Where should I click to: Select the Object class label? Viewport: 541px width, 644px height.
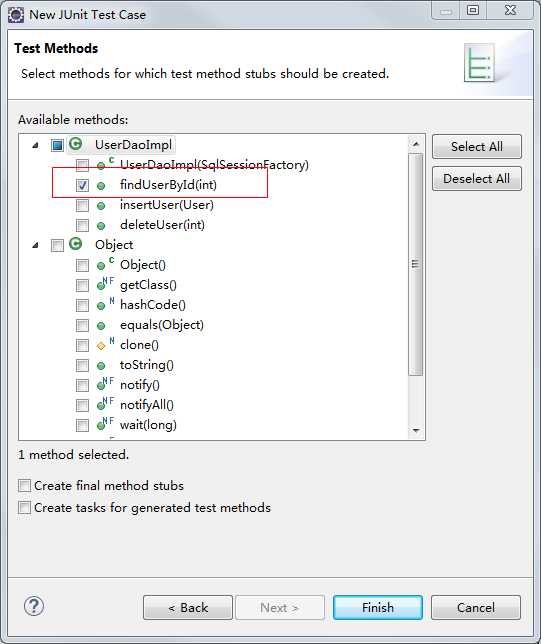coord(114,245)
